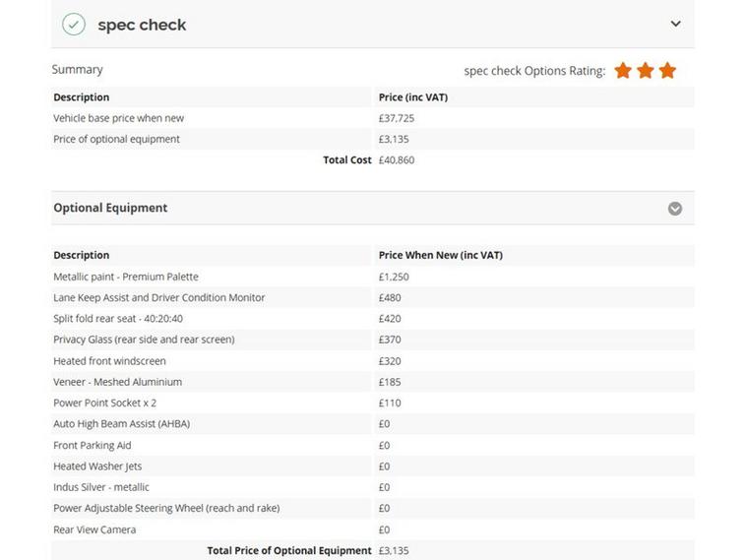Click Heated front windscreen entry
This screenshot has height=560, width=747.
(x=117, y=361)
